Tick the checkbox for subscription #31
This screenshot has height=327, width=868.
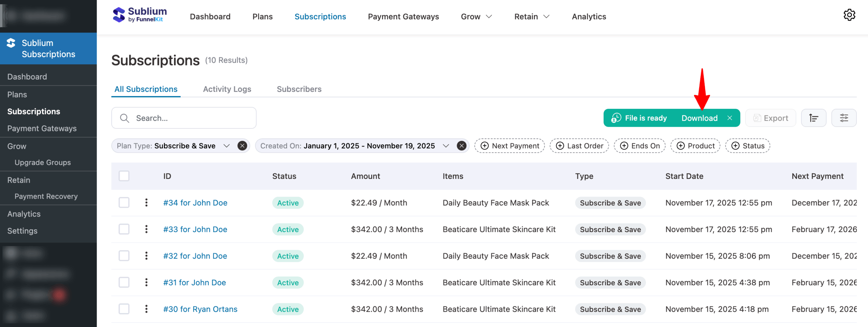124,282
